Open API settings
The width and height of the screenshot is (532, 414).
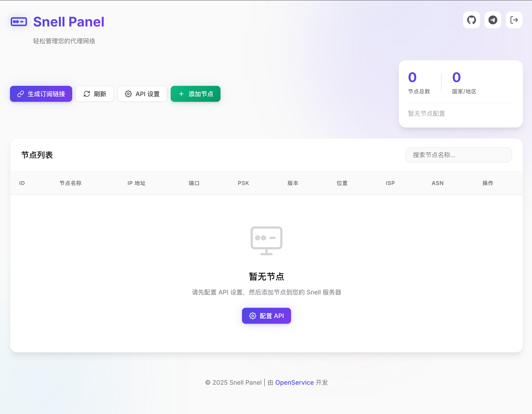(x=142, y=94)
